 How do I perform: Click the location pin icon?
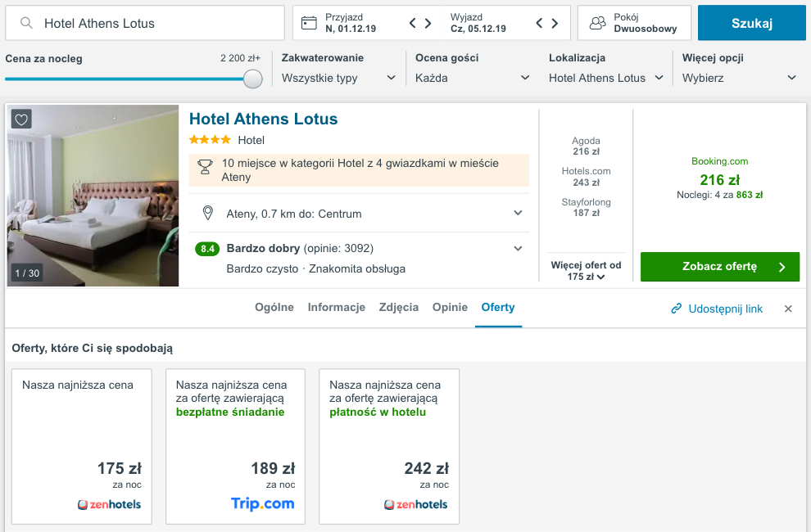(208, 214)
